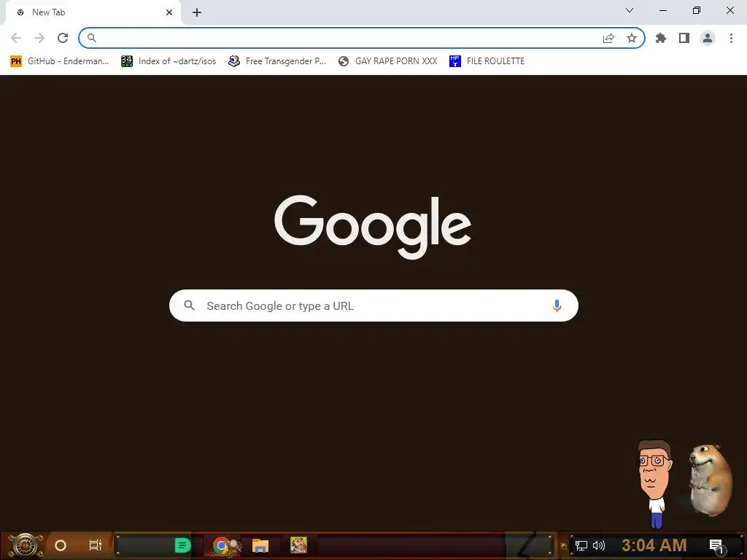The height and width of the screenshot is (560, 747).
Task: Bookmark this tab with the star icon
Action: point(632,38)
